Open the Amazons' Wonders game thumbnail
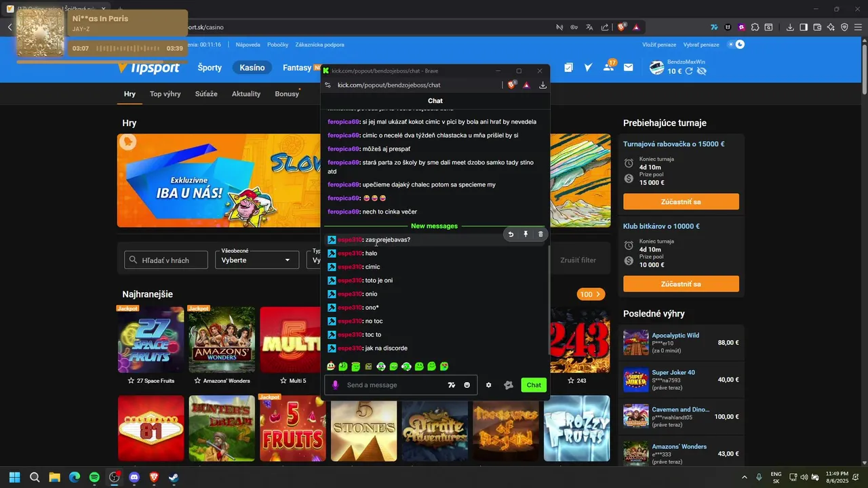 point(222,340)
